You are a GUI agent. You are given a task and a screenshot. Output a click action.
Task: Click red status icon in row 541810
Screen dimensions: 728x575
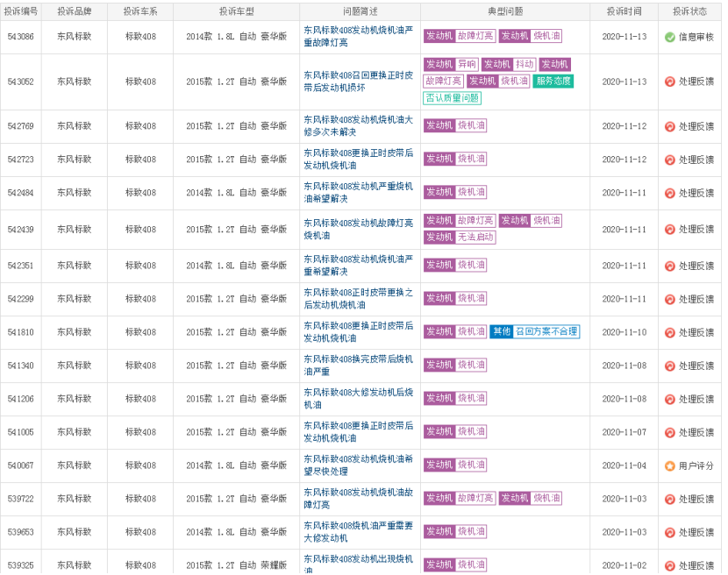pyautogui.click(x=669, y=333)
